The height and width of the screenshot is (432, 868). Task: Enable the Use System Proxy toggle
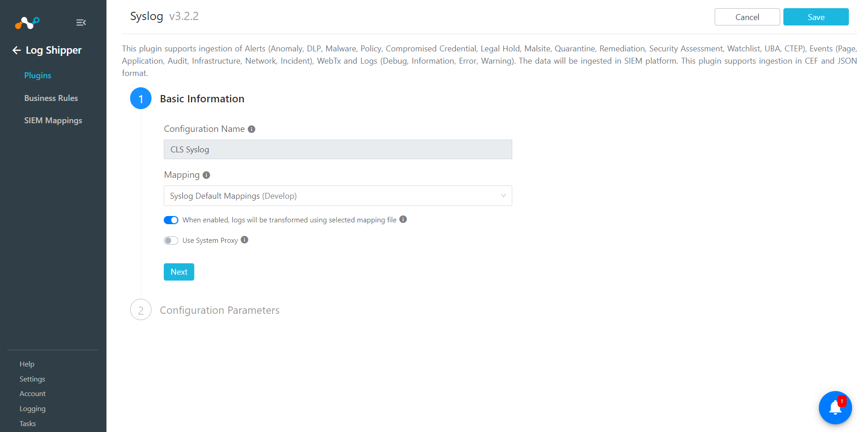171,241
